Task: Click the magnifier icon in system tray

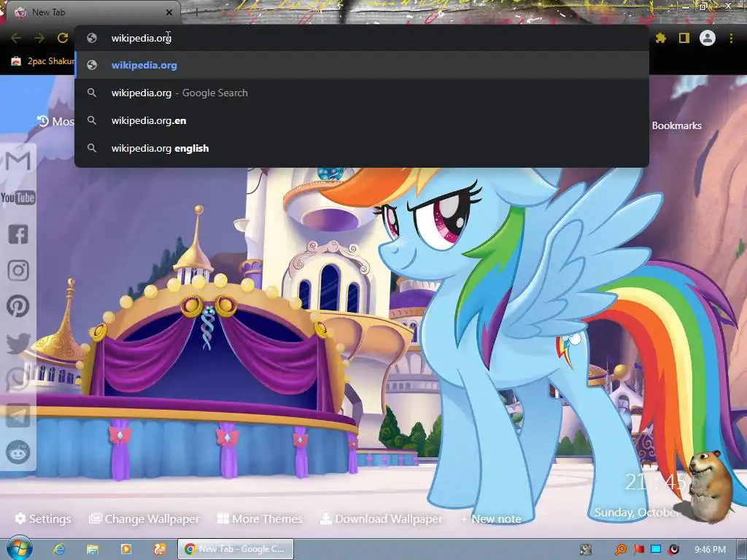Action: pos(620,550)
